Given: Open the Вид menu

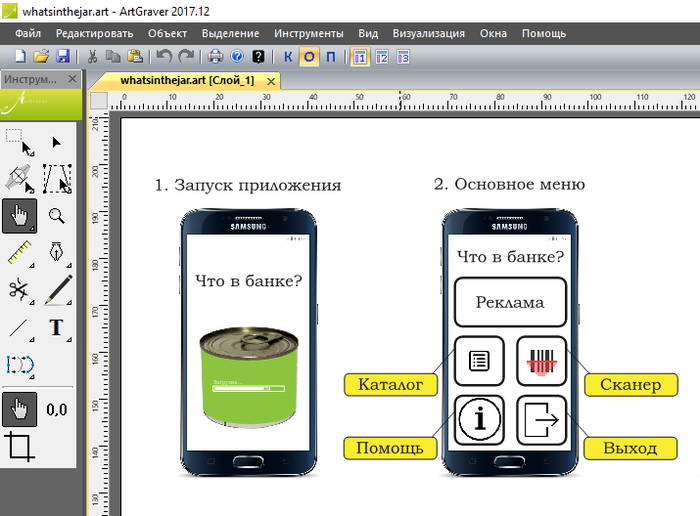Looking at the screenshot, I should (368, 33).
